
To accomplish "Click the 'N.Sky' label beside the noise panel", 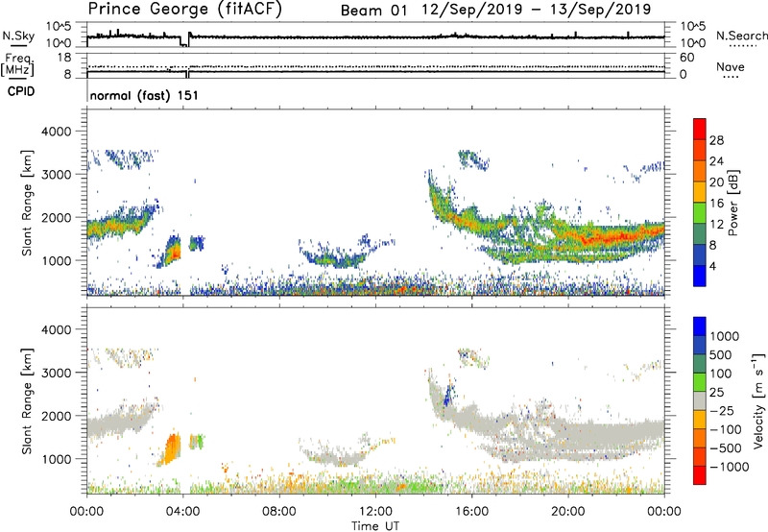I will pyautogui.click(x=18, y=36).
